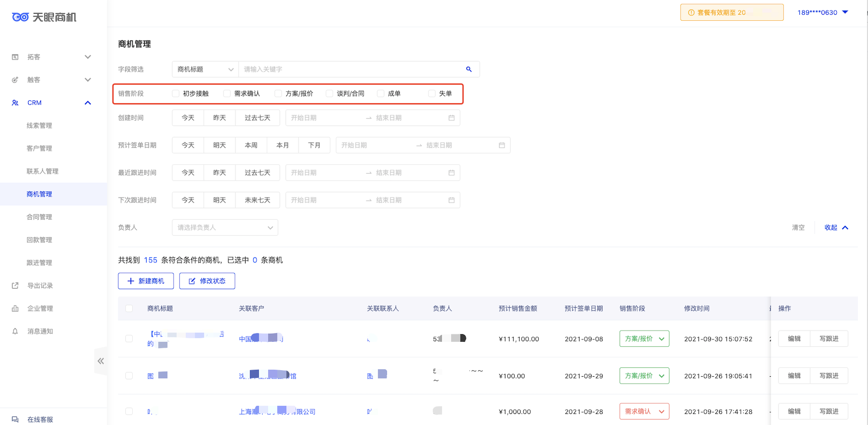The width and height of the screenshot is (868, 425).
Task: Click the plan expiry warning icon
Action: [x=691, y=12]
